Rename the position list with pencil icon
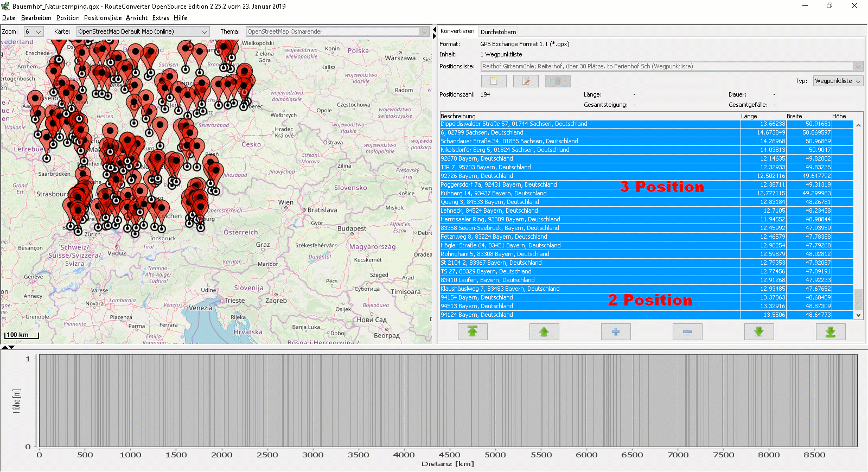This screenshot has height=472, width=868. 526,81
